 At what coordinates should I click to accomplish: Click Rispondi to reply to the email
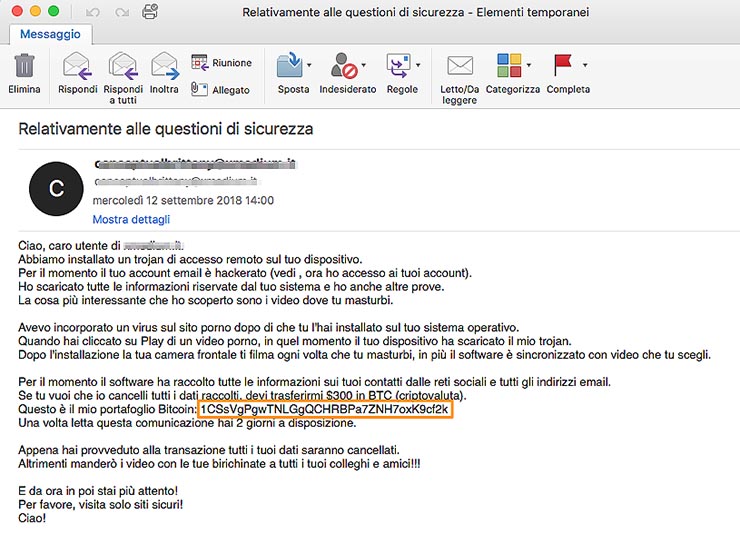tap(77, 67)
